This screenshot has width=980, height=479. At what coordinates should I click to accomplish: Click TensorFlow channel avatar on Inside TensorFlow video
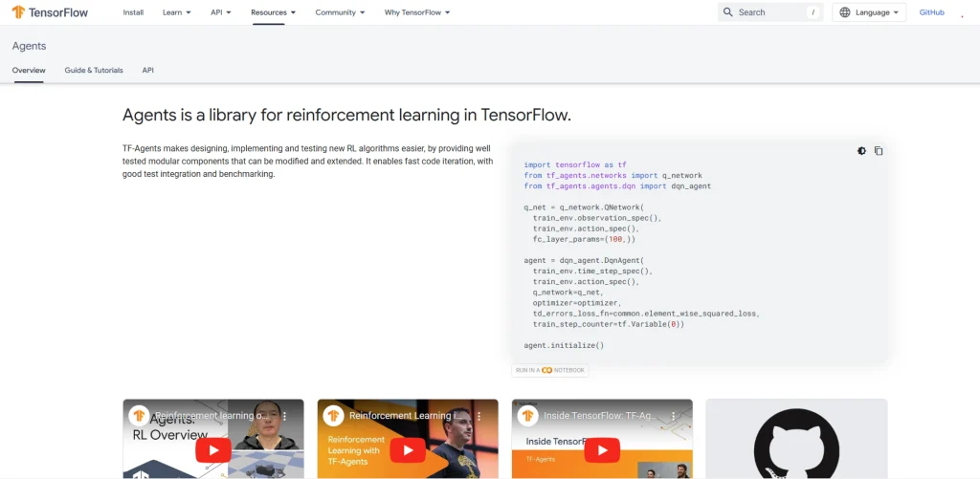tap(527, 415)
